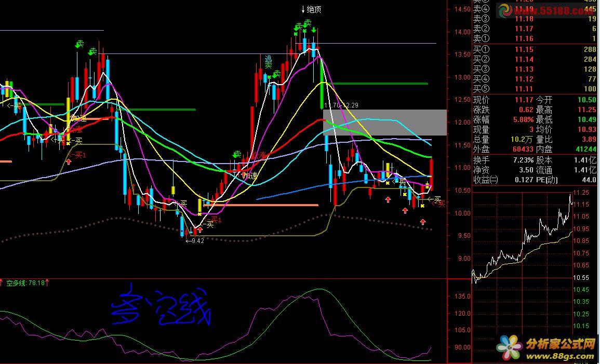Select the 涨跌 value 0.62
Image resolution: width=600 pixels, height=364 pixels.
coord(526,110)
